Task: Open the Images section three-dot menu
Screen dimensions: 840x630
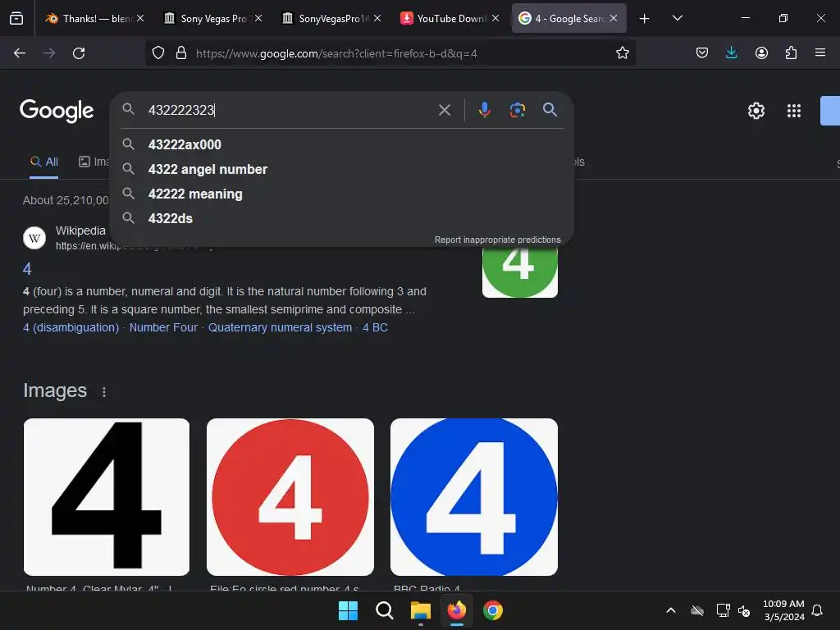Action: [104, 392]
